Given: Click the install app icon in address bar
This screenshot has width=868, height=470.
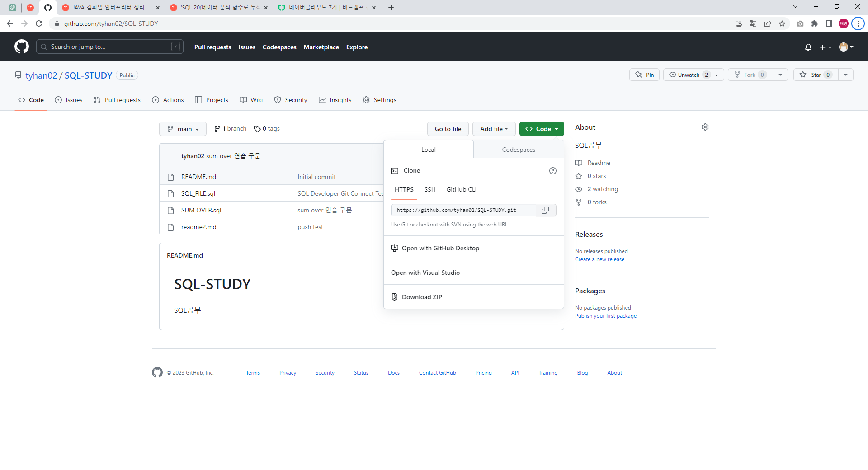Looking at the screenshot, I should (x=739, y=23).
